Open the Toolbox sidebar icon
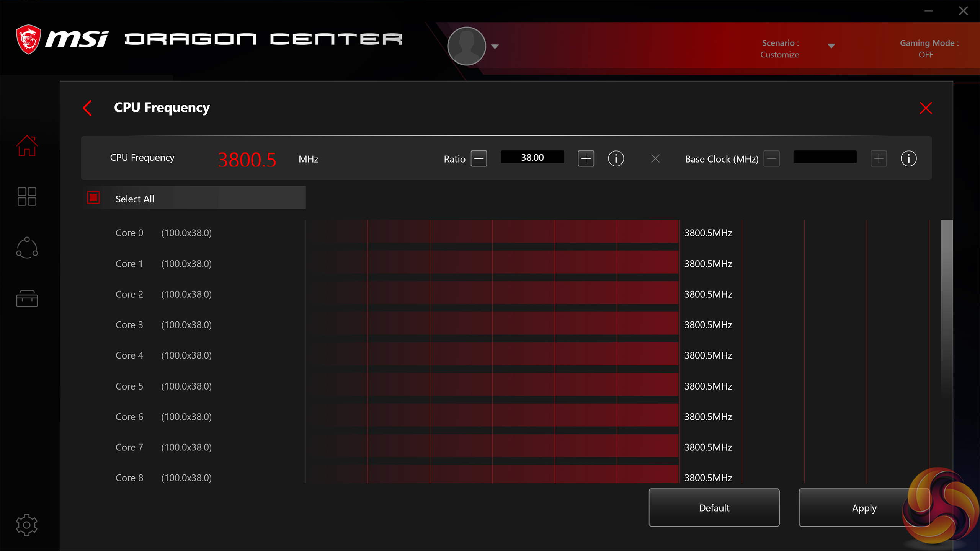 [27, 298]
